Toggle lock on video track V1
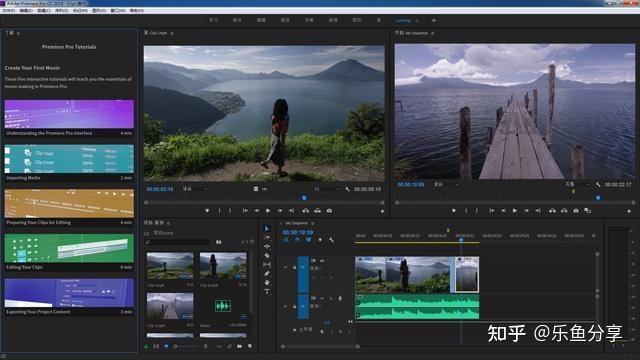Viewport: 640px width, 360px height. (294, 267)
